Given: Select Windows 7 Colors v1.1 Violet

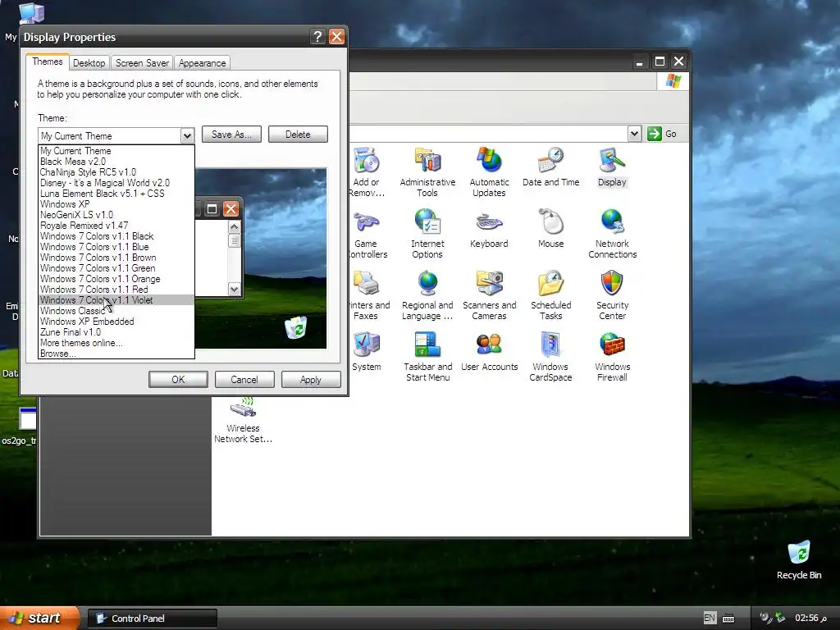Looking at the screenshot, I should pyautogui.click(x=116, y=300).
